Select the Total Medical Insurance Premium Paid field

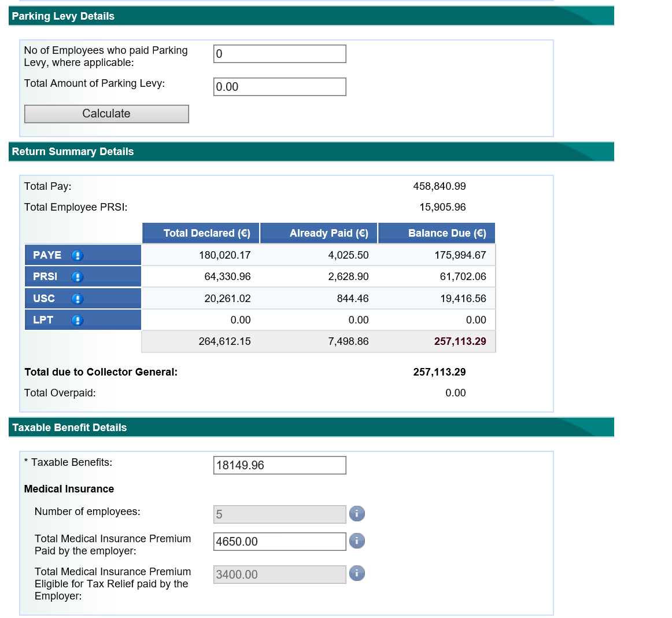(x=279, y=542)
